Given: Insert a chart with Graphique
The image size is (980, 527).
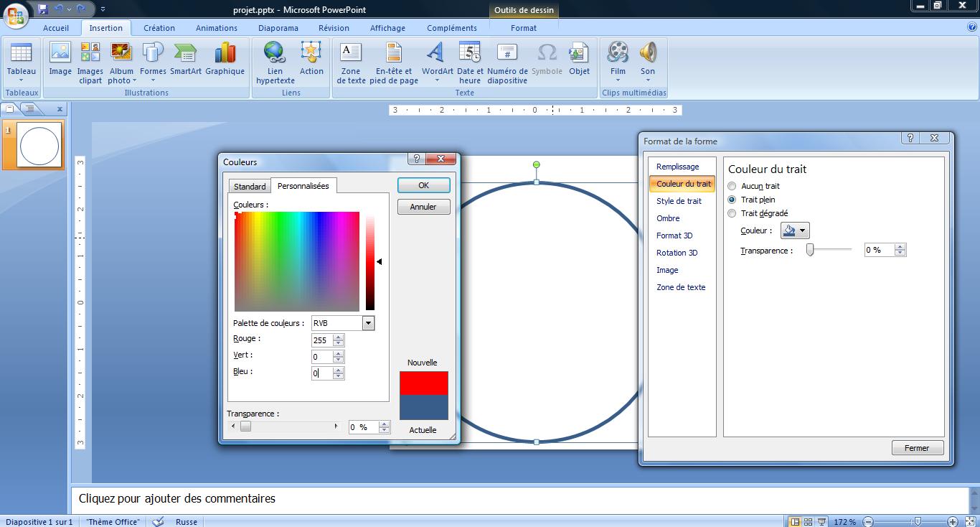Looking at the screenshot, I should click(225, 59).
